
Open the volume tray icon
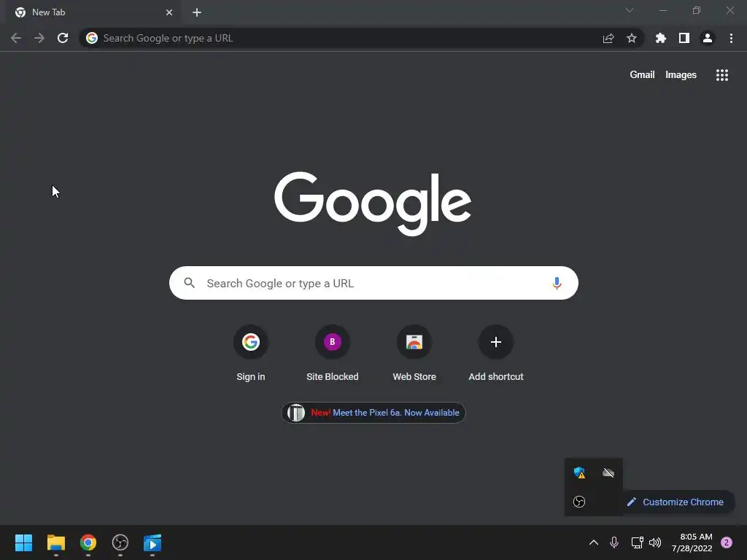click(x=655, y=542)
